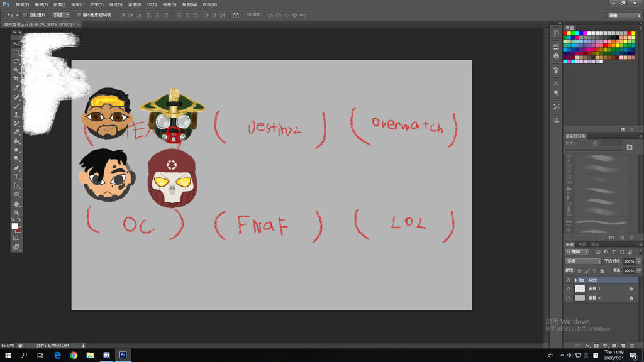Launch Chrome from the taskbar
The height and width of the screenshot is (362, 644).
click(x=74, y=355)
